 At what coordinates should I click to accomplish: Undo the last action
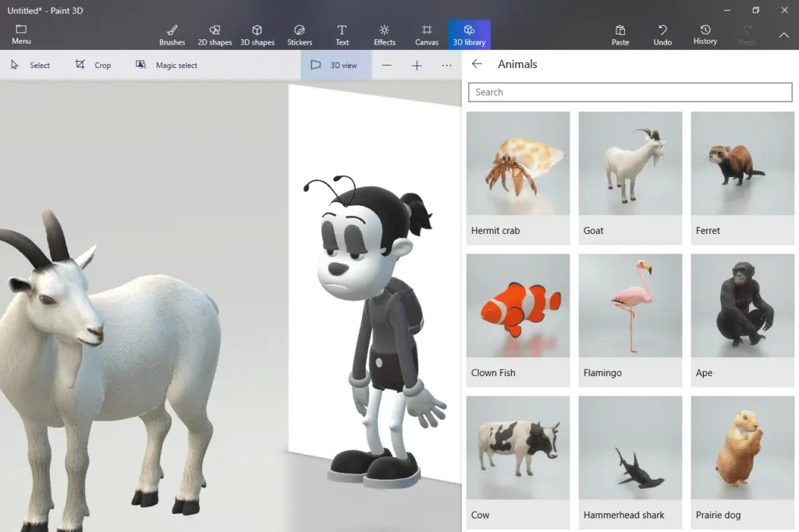pos(662,35)
